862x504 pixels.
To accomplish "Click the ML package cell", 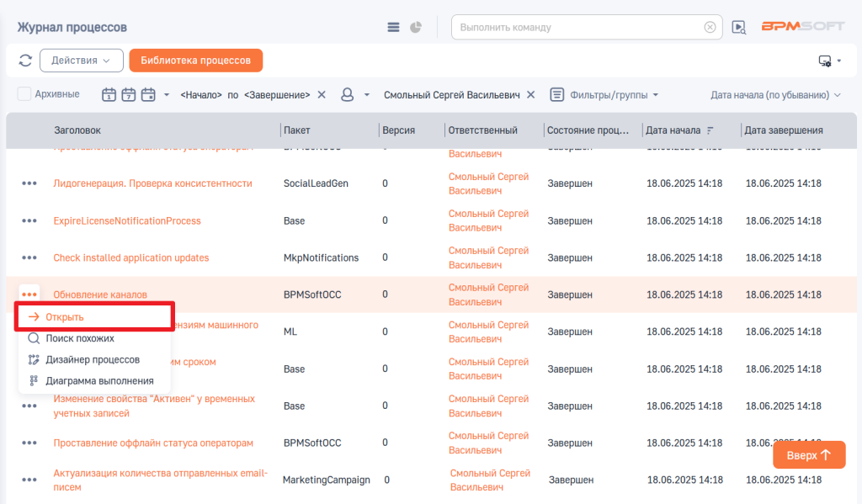I will (290, 332).
